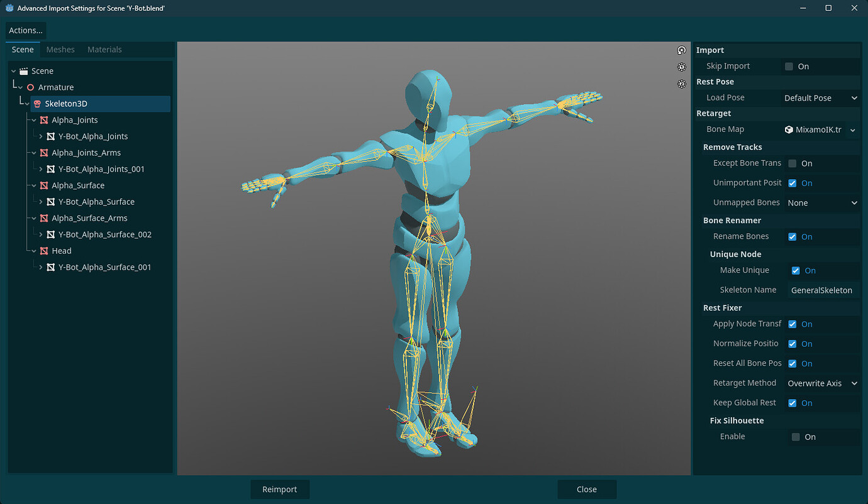Image resolution: width=868 pixels, height=504 pixels.
Task: Edit the GeneralSkeleton Skeleton Name field
Action: [x=822, y=290]
